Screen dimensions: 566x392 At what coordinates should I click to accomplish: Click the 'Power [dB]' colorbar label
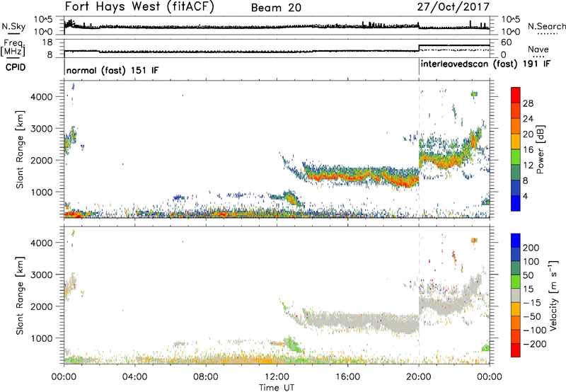(x=540, y=149)
